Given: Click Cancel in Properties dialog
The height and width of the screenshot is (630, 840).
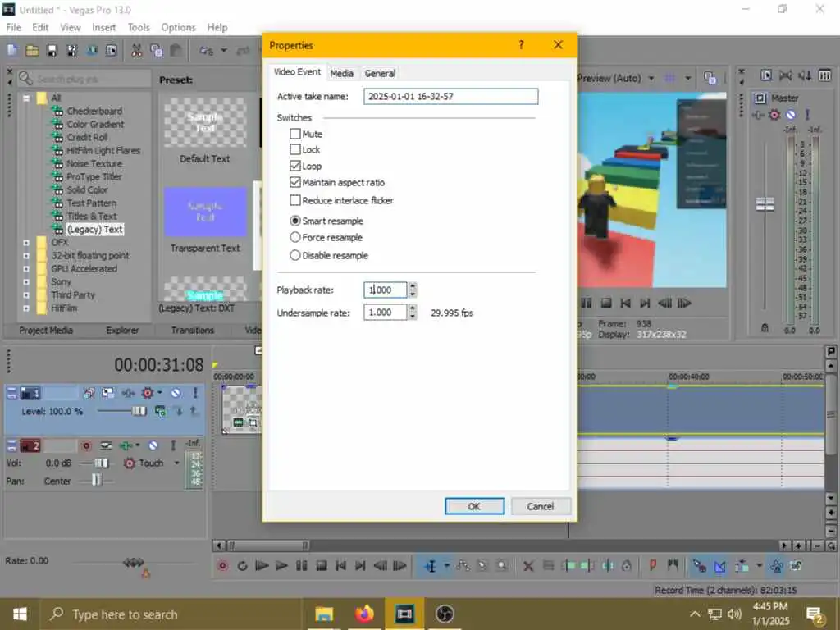Looking at the screenshot, I should [x=540, y=506].
